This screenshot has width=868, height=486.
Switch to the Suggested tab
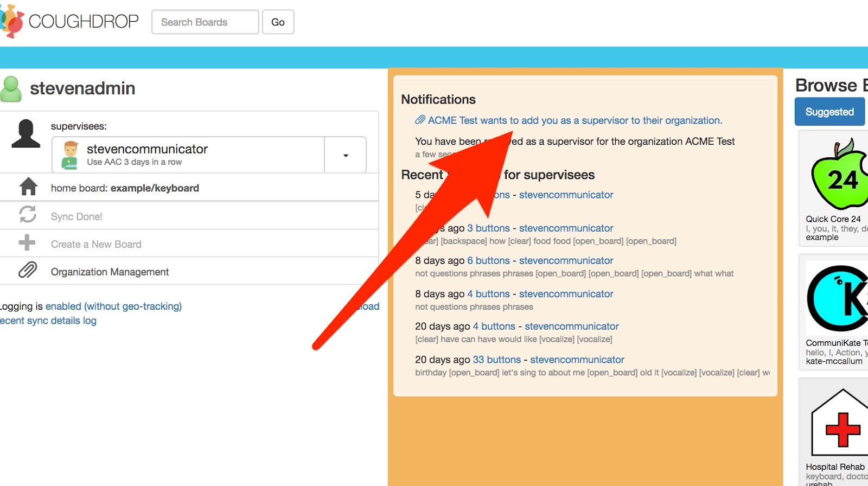(x=829, y=112)
